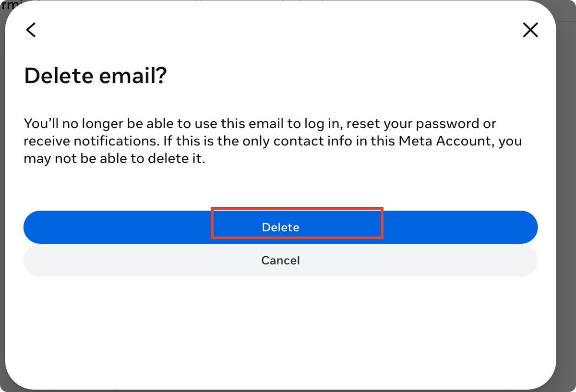Click the word "Delete" inside the blue button
576x392 pixels.
coord(280,227)
